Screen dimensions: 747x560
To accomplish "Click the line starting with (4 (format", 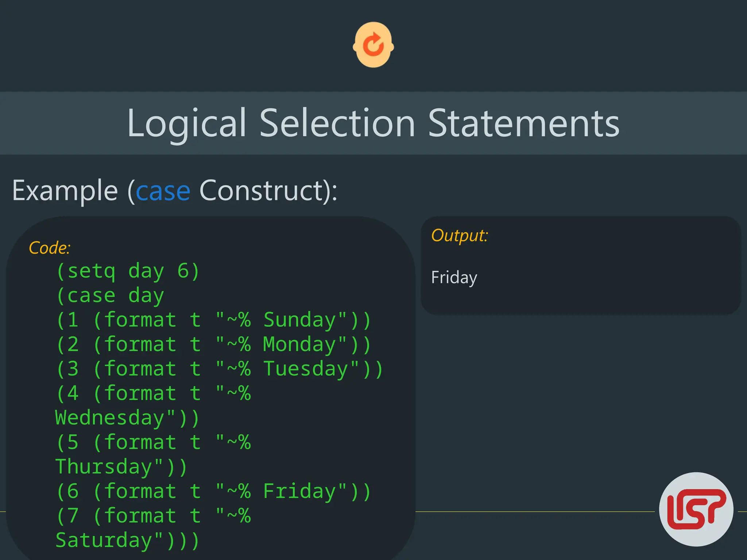I will click(x=153, y=393).
